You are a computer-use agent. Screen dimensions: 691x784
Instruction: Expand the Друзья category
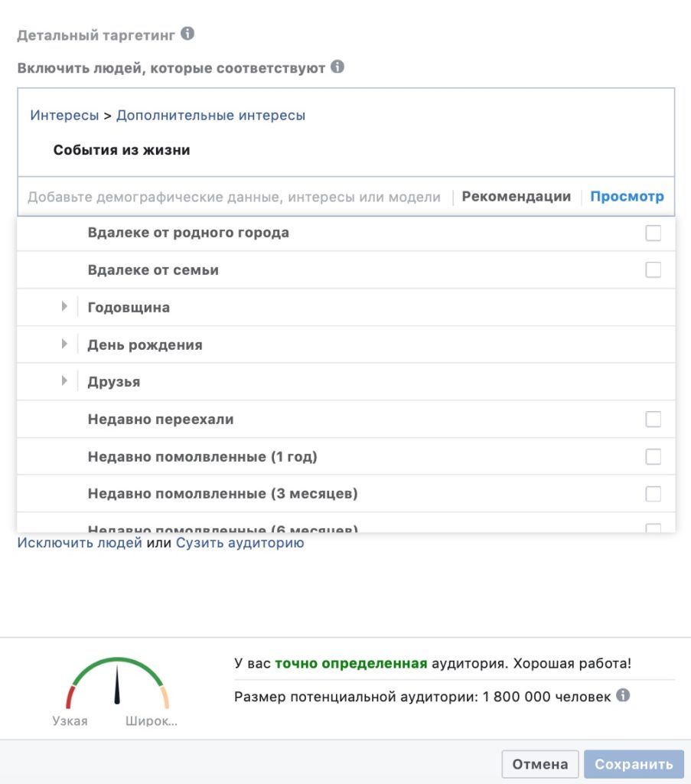point(64,381)
